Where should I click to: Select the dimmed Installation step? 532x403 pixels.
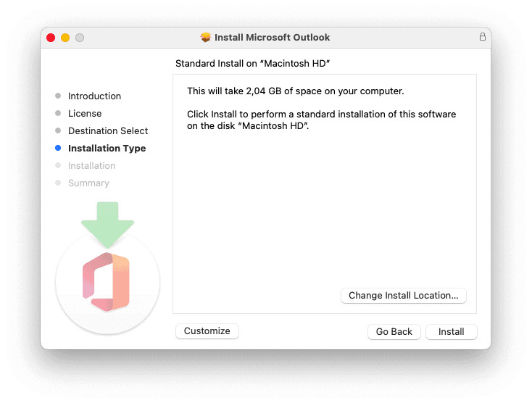coord(91,165)
